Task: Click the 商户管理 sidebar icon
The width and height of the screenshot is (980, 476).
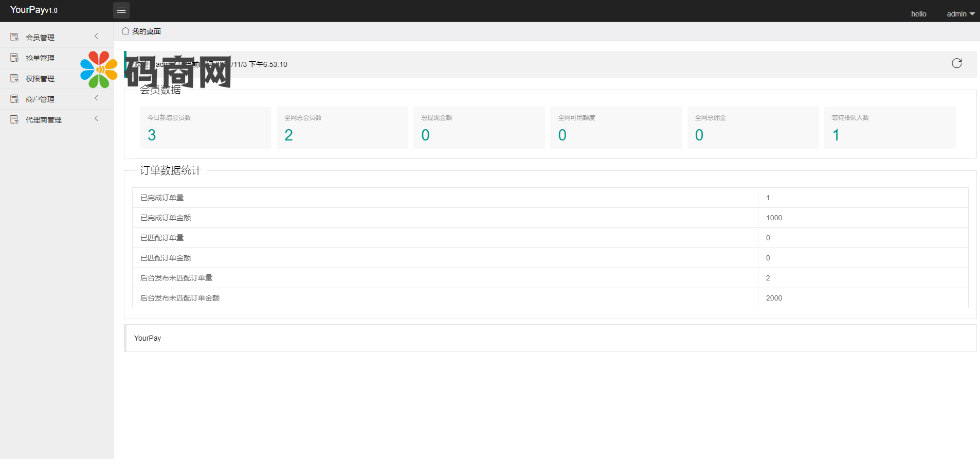Action: click(x=14, y=99)
